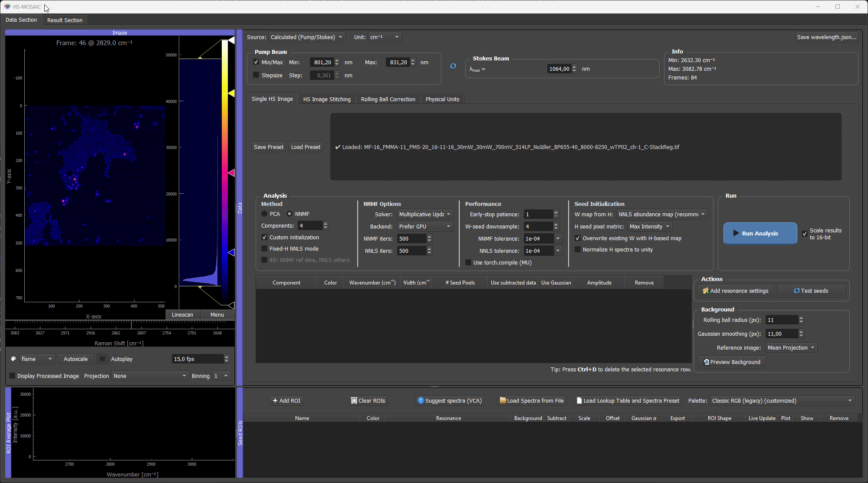Screen dimensions: 868x483
Task: Click Add resonance settings in Actions
Action: 736,291
